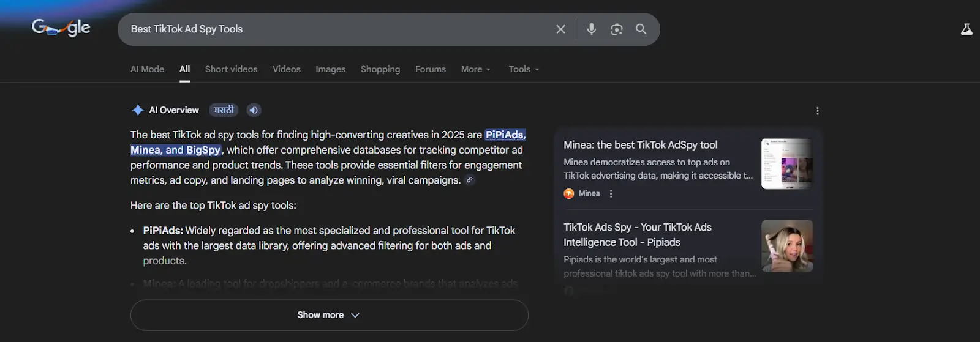The height and width of the screenshot is (342, 980).
Task: Click the Minea orange favicon
Action: [x=569, y=193]
